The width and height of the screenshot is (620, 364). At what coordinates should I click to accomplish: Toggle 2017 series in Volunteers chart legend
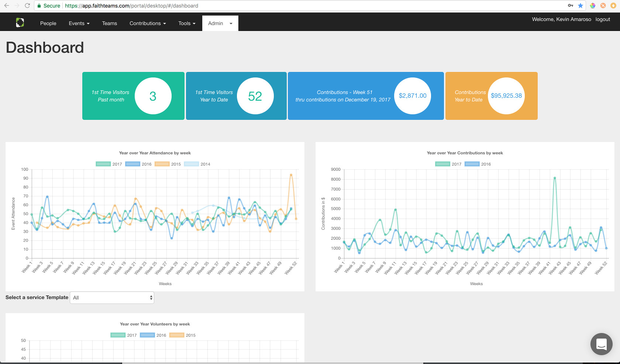[124, 335]
